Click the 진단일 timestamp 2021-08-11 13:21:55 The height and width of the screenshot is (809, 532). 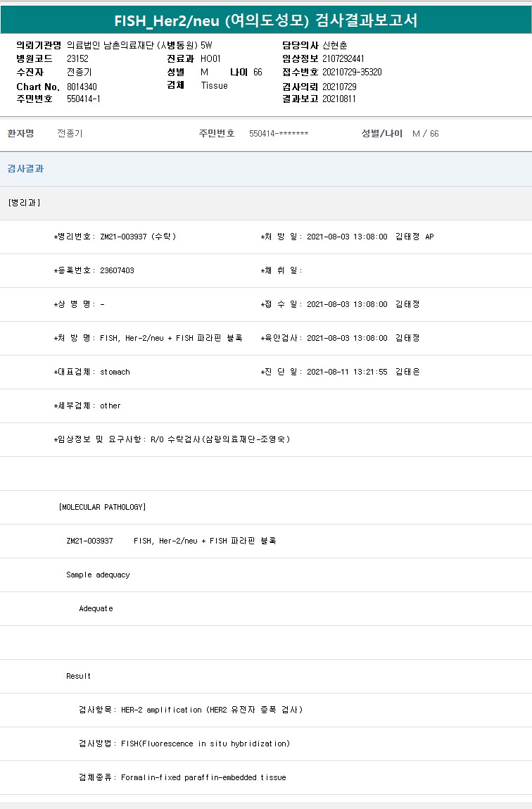pos(347,372)
